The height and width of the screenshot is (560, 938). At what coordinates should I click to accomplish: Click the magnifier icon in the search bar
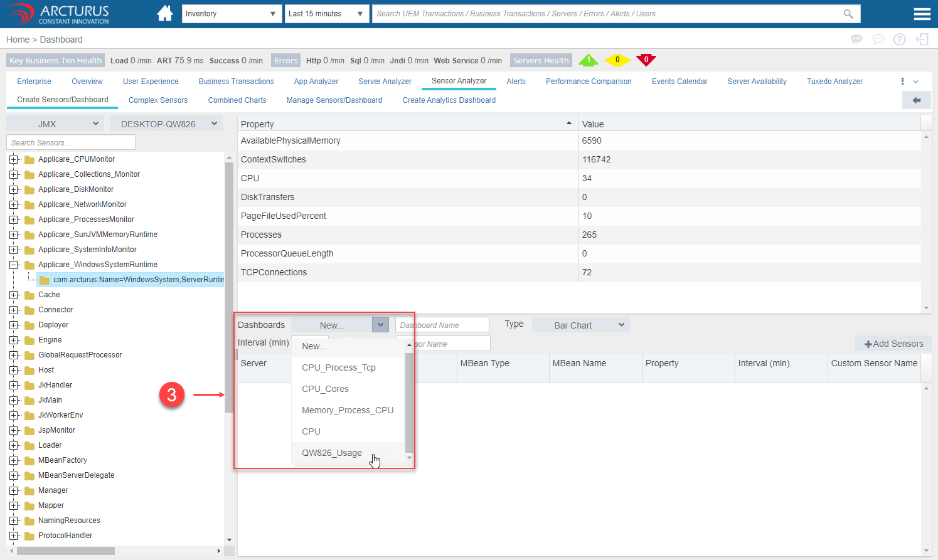(x=848, y=14)
